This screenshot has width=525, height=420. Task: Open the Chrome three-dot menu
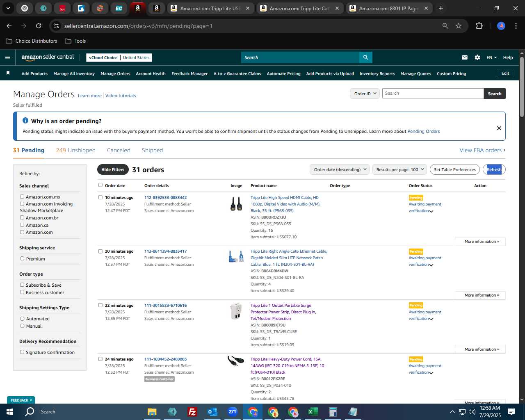click(516, 26)
